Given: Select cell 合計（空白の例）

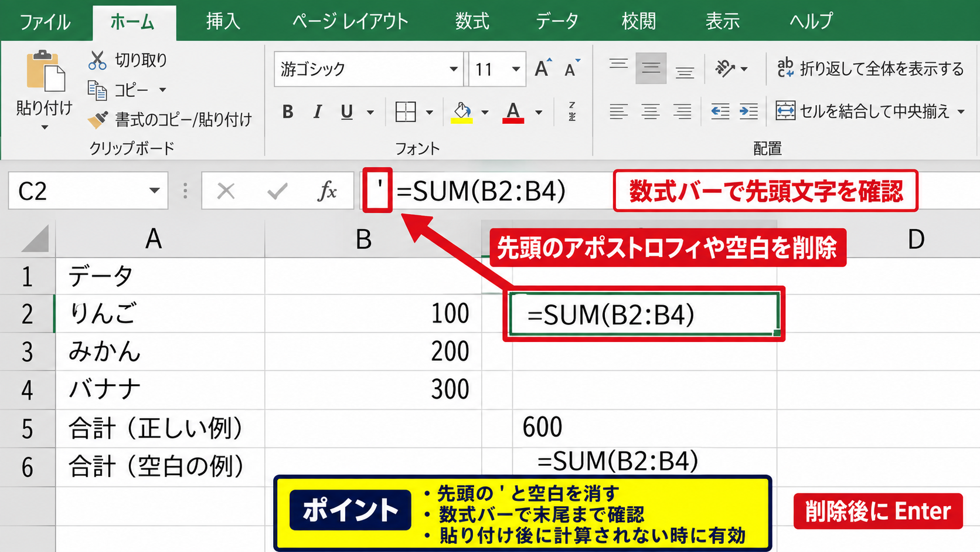Looking at the screenshot, I should click(160, 467).
